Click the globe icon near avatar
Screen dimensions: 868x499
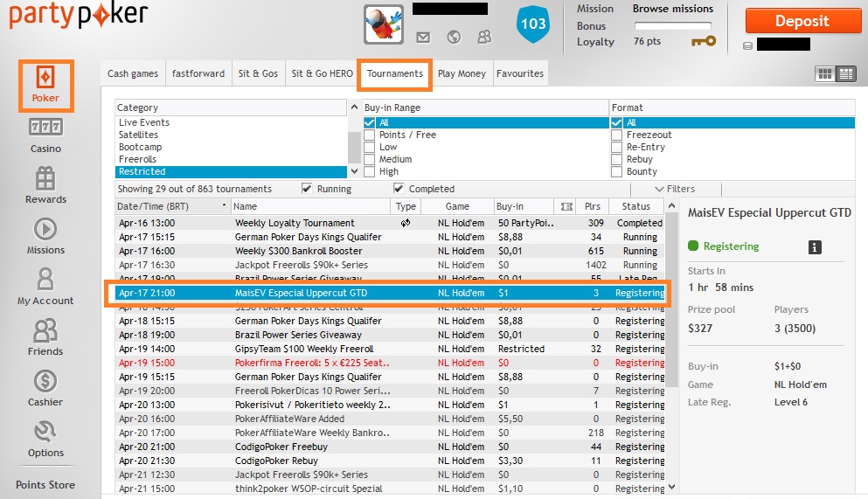click(454, 37)
